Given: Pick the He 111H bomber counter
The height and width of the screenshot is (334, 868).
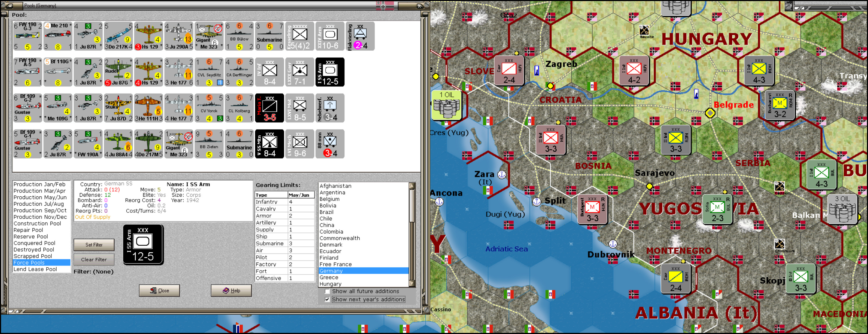Looking at the screenshot, I should [149, 108].
